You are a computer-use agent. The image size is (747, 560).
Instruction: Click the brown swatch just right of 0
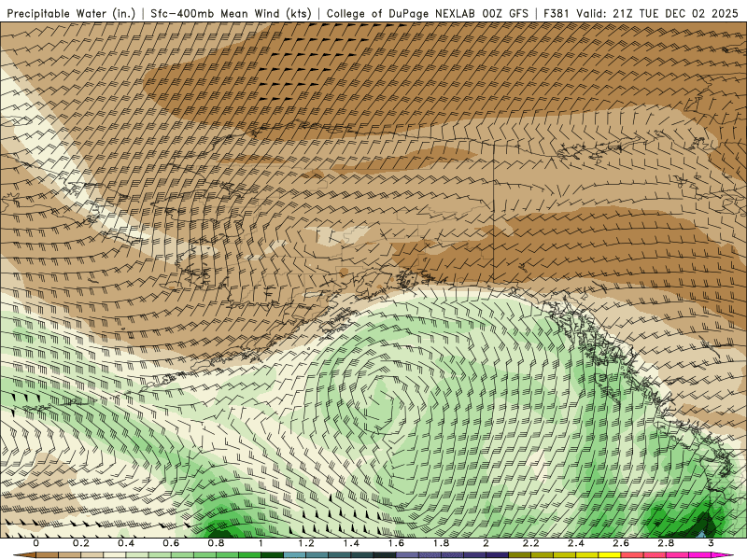coord(47,555)
